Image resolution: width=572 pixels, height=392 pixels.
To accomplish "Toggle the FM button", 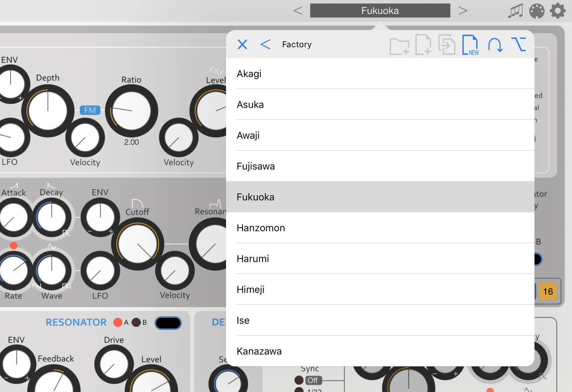I will click(x=90, y=110).
